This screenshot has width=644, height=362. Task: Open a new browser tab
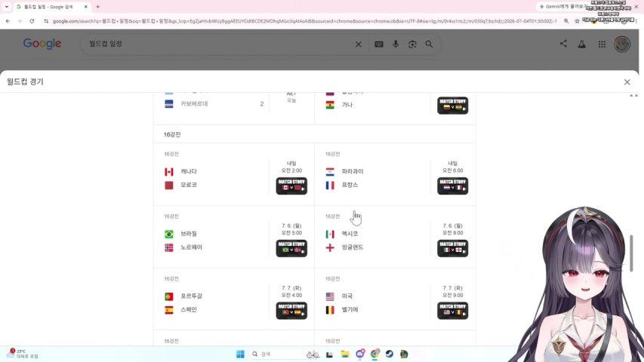tap(97, 7)
